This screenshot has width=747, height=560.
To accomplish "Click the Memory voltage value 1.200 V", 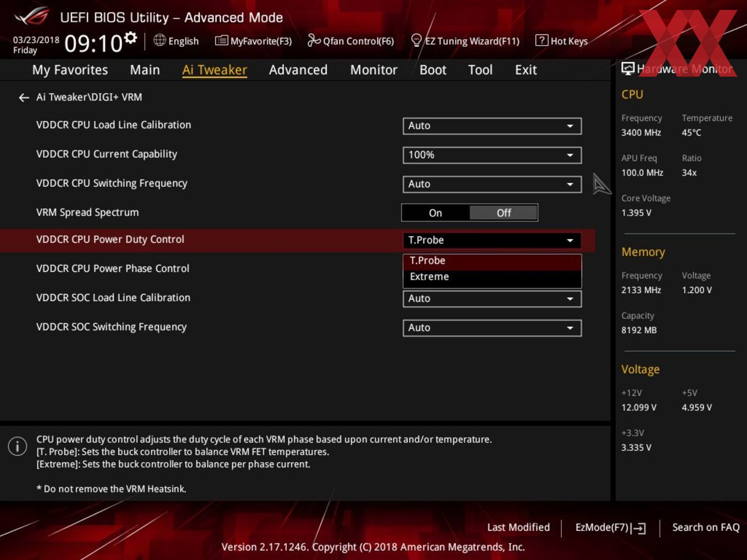I will (696, 290).
